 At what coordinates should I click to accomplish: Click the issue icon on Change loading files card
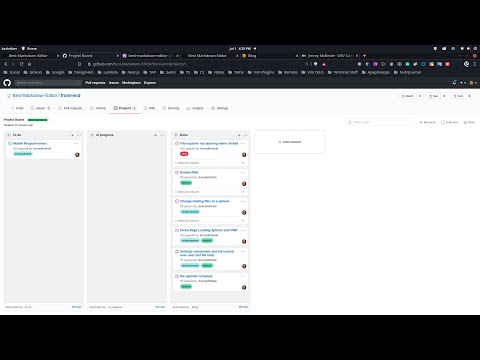coord(177,201)
